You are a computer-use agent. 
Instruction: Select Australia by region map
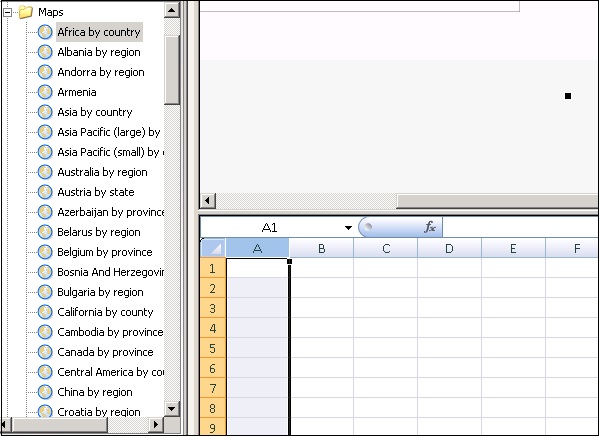click(102, 172)
